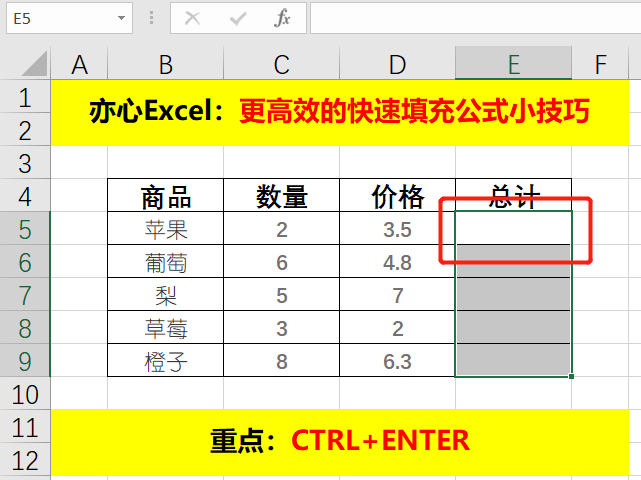The width and height of the screenshot is (641, 480).
Task: Select column D header
Action: pos(397,63)
